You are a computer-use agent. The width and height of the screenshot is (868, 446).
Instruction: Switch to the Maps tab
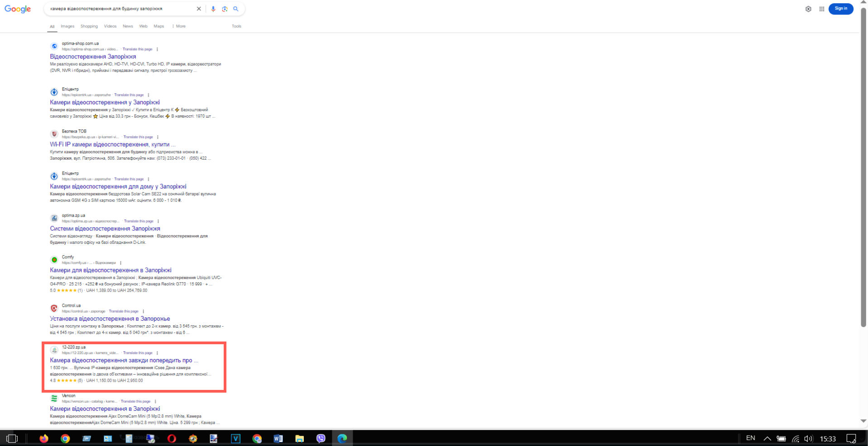[159, 26]
